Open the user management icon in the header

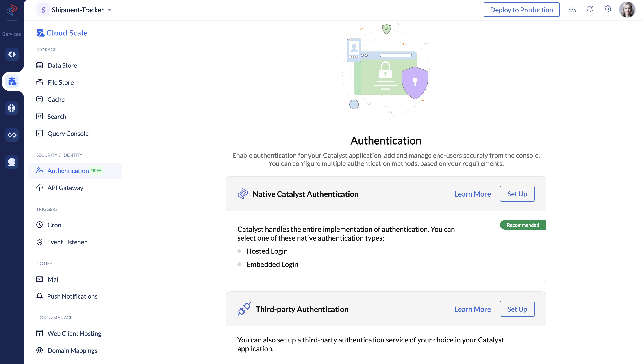pos(572,9)
